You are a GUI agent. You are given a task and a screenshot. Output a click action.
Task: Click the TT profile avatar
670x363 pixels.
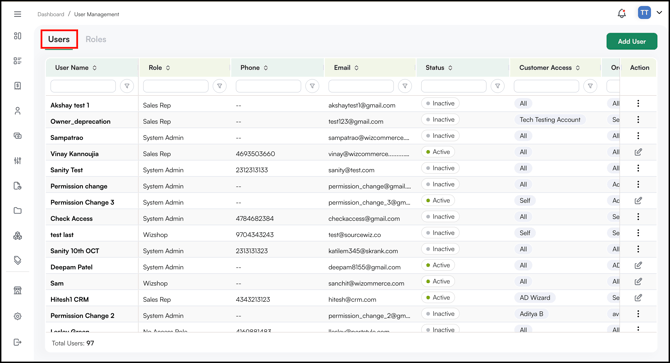click(x=644, y=13)
